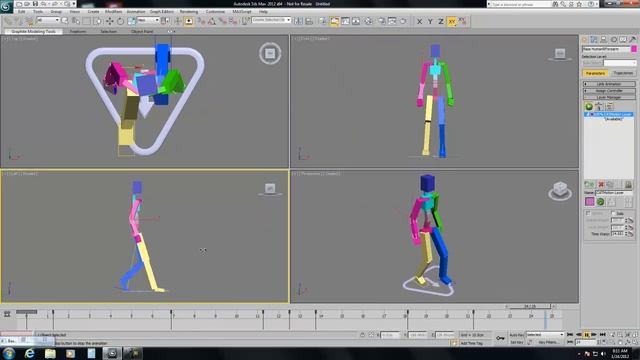Viewport: 640px width, 360px height.
Task: Open the Select by Name dialog
Action: (x=76, y=21)
